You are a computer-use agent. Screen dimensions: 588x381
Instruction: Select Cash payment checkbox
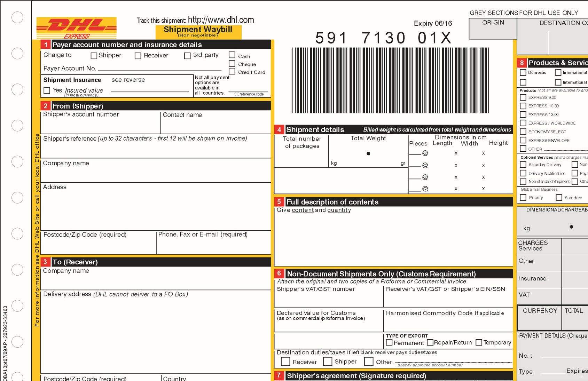click(x=232, y=55)
